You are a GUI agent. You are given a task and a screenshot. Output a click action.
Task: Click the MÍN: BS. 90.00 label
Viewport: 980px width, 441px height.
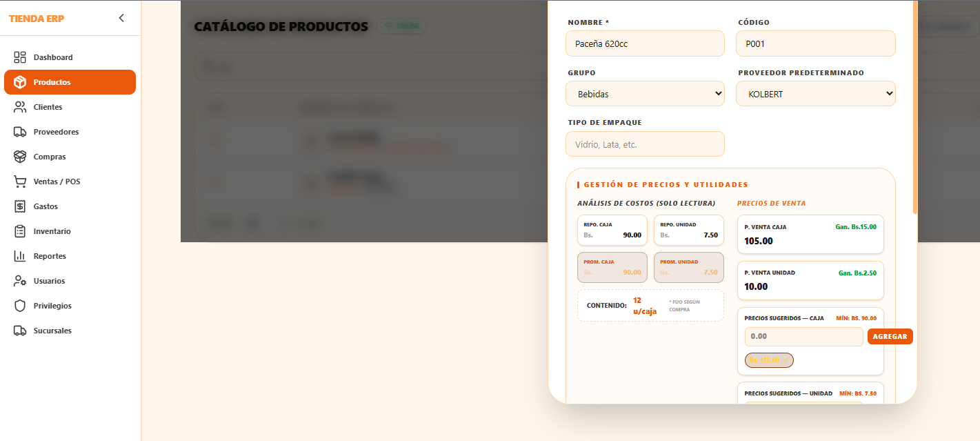[856, 318]
